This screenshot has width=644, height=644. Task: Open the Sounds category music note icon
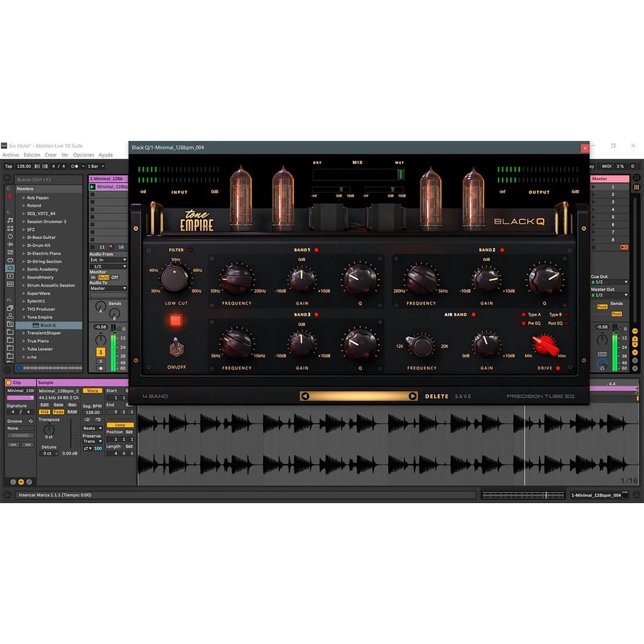(x=10, y=219)
